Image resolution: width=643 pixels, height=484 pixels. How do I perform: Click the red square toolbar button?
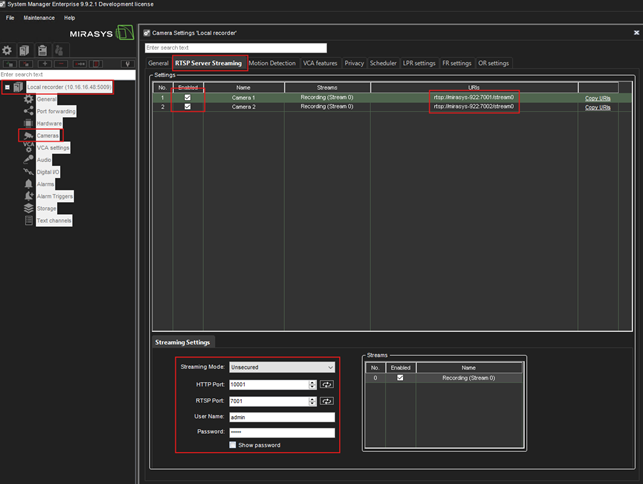click(x=96, y=64)
